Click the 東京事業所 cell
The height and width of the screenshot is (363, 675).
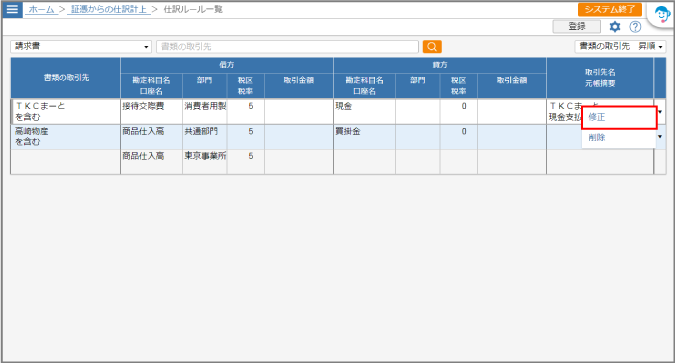(205, 161)
